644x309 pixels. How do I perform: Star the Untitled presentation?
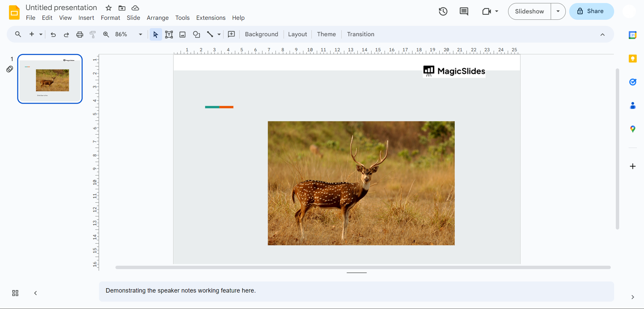(108, 8)
